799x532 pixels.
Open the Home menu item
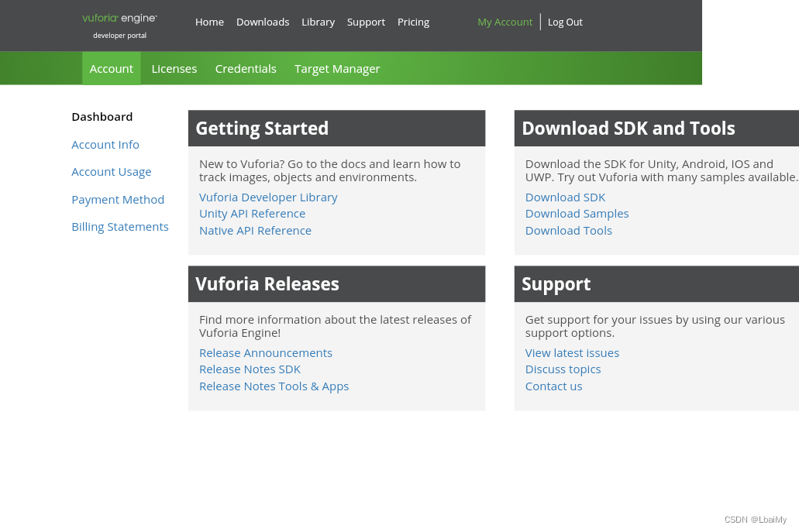pos(209,22)
